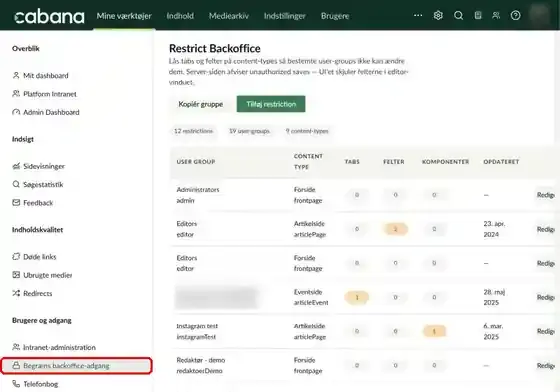Click the Redaktør - demo user group cell
The image size is (560, 392).
coord(201,365)
